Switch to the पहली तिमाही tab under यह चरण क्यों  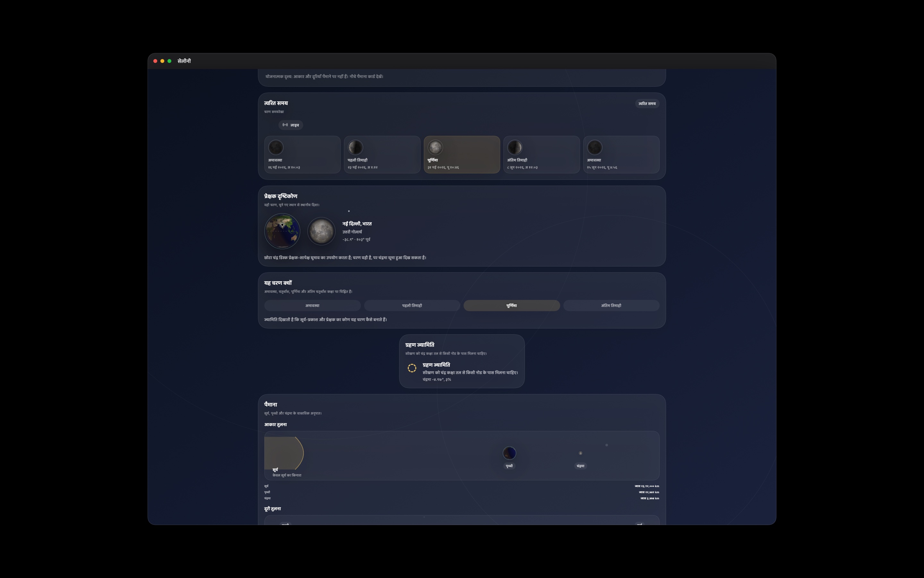click(x=412, y=305)
